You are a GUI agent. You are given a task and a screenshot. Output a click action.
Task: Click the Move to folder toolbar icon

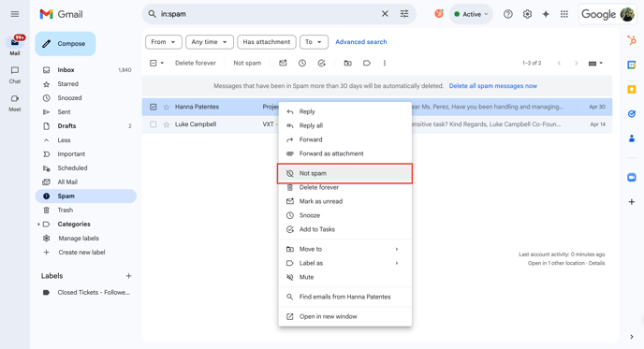348,64
